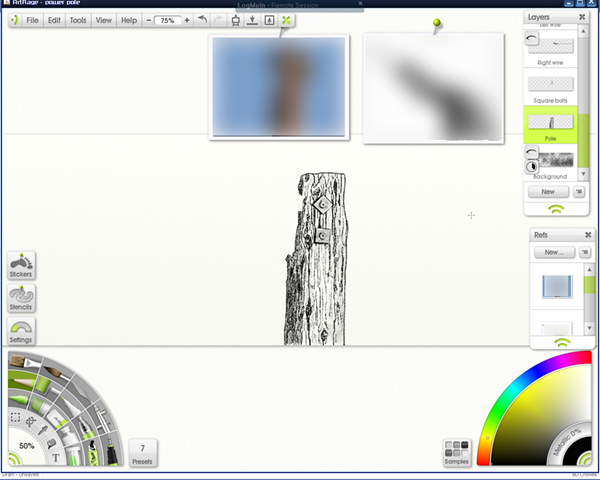Choose the selection marquee tool
600x480 pixels.
click(15, 417)
